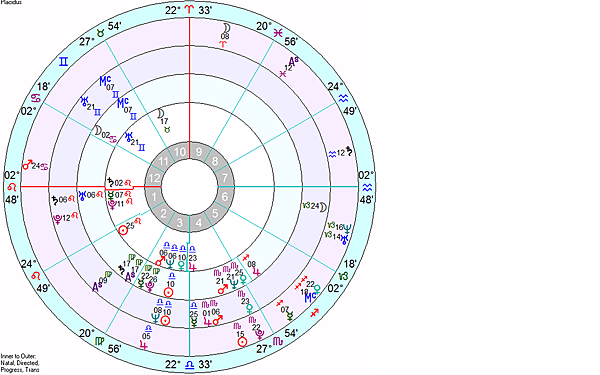This screenshot has height=375, width=600.
Task: Select the purple As marker at 12 Pisces
Action: [x=293, y=61]
